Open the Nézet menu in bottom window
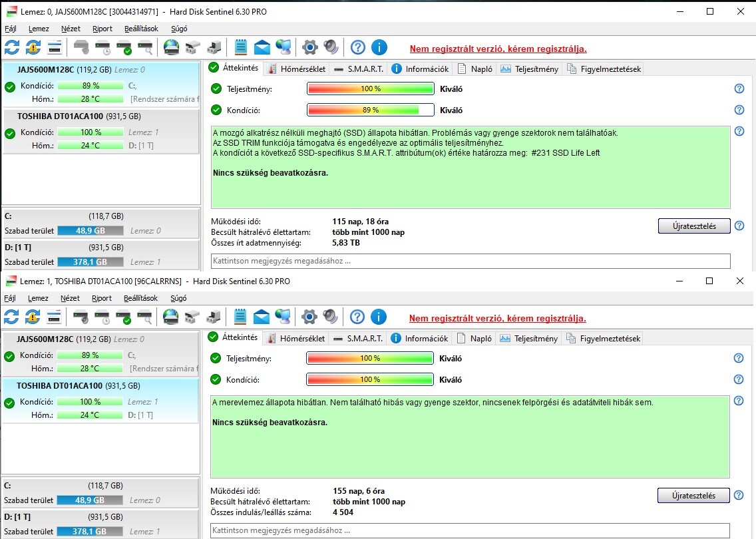This screenshot has height=539, width=756. coord(70,298)
